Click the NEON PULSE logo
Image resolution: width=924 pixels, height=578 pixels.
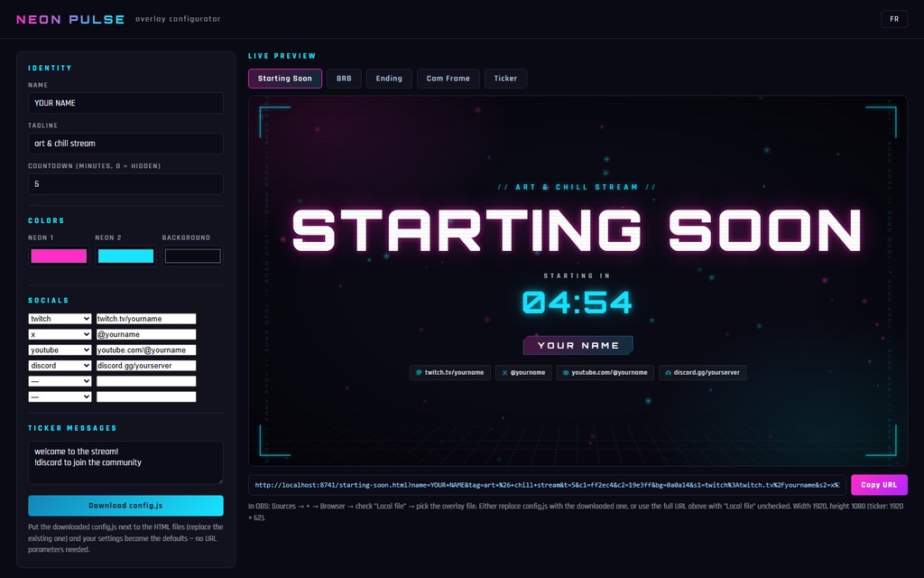coord(70,20)
